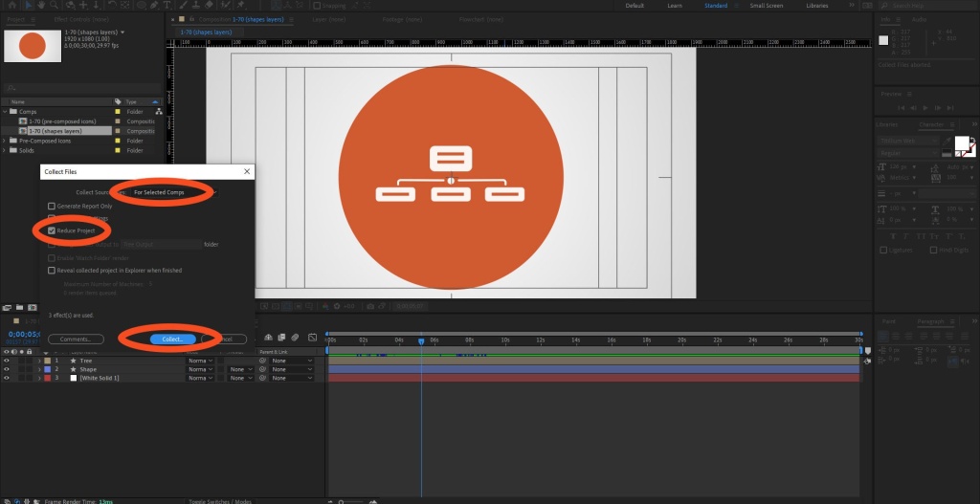Screen dimensions: 980x504
Task: Open the Audio panel tab
Action: (x=919, y=19)
